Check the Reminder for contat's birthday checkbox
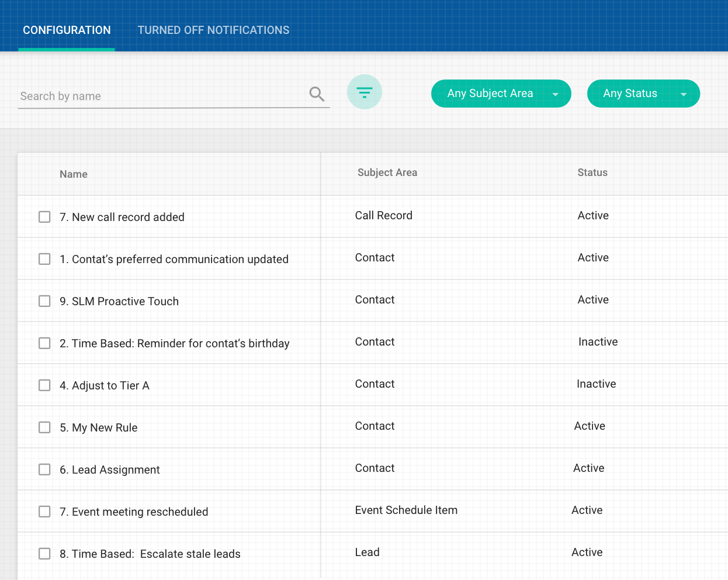The height and width of the screenshot is (580, 728). [44, 343]
